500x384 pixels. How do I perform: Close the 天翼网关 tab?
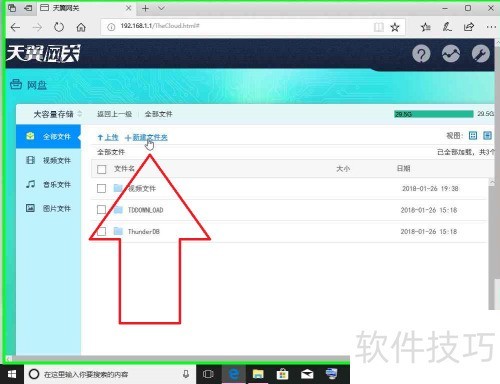tap(128, 8)
